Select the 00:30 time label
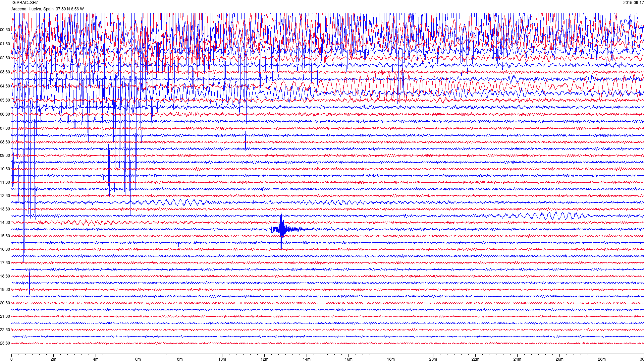 [x=5, y=30]
